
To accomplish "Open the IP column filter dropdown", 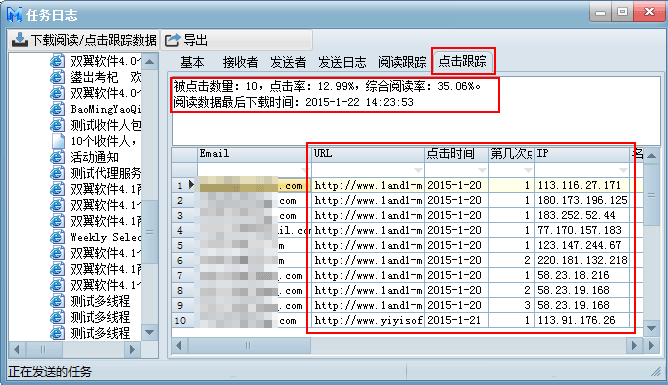I will [x=624, y=170].
